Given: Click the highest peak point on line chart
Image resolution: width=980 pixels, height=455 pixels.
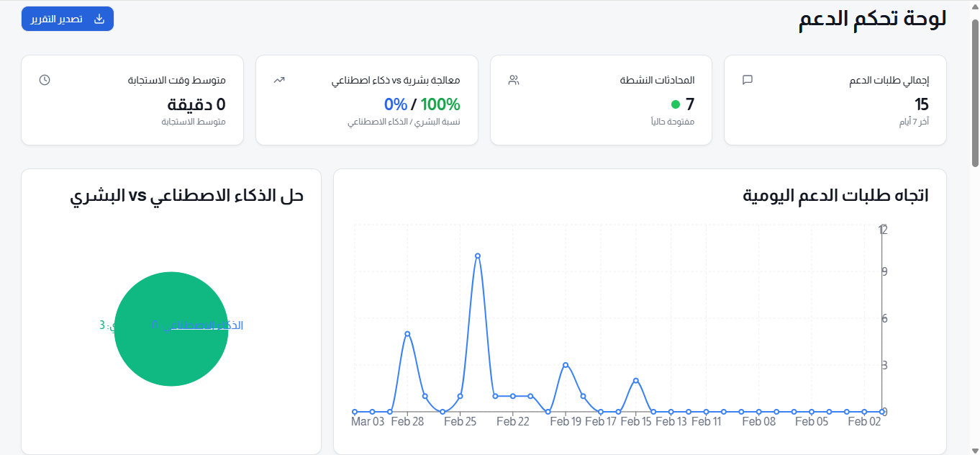Looking at the screenshot, I should click(x=478, y=256).
